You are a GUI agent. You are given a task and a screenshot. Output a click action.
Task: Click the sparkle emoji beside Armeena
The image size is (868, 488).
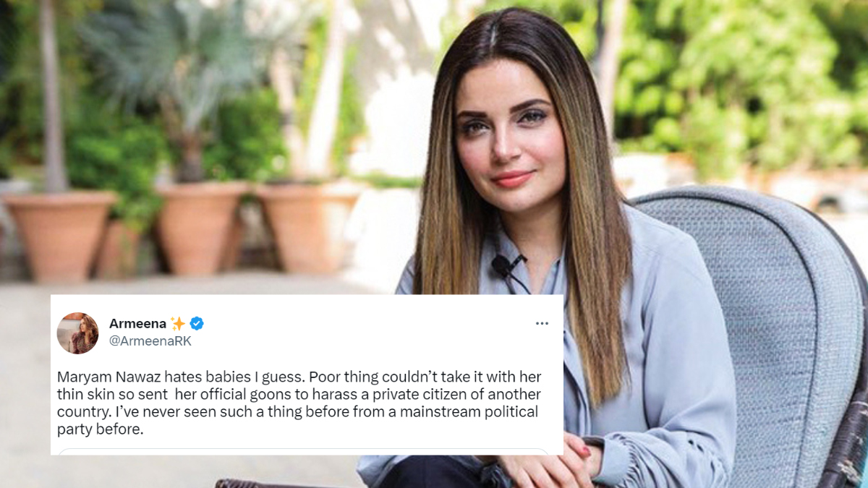pos(178,323)
